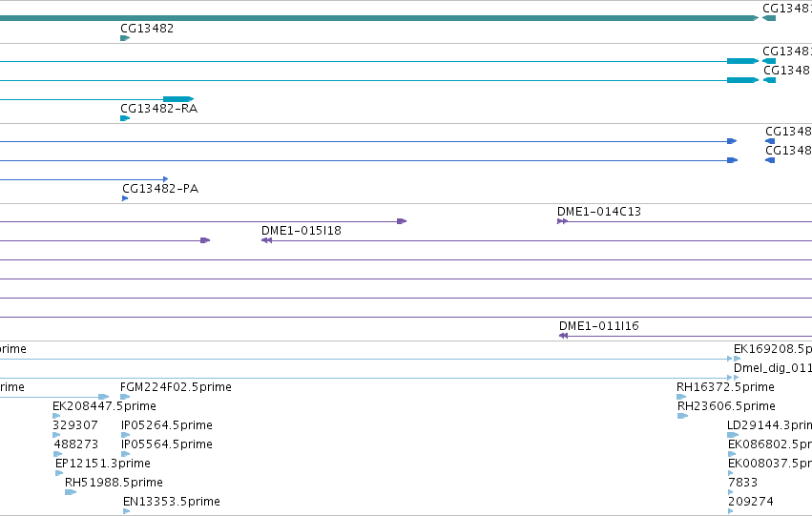The image size is (812, 516).
Task: Click the EN13353.5prime label
Action: [x=172, y=502]
